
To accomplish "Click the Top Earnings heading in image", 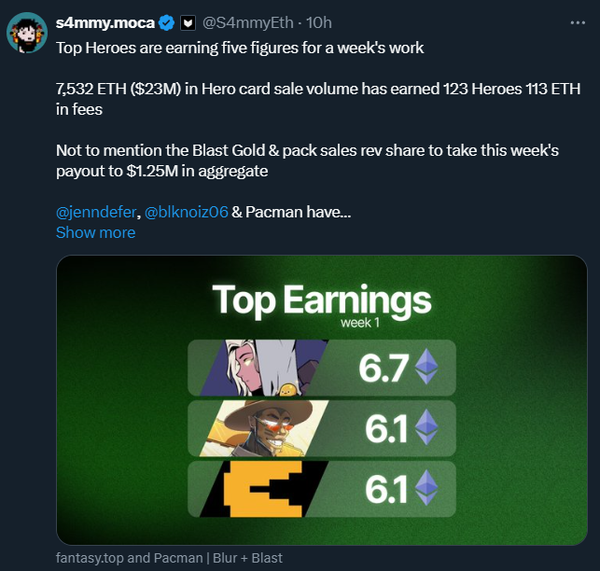I will 321,300.
